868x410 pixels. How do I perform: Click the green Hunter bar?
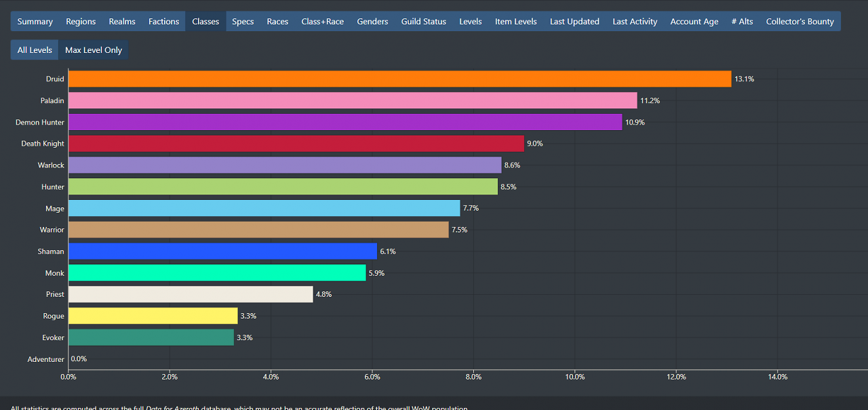[x=283, y=186]
